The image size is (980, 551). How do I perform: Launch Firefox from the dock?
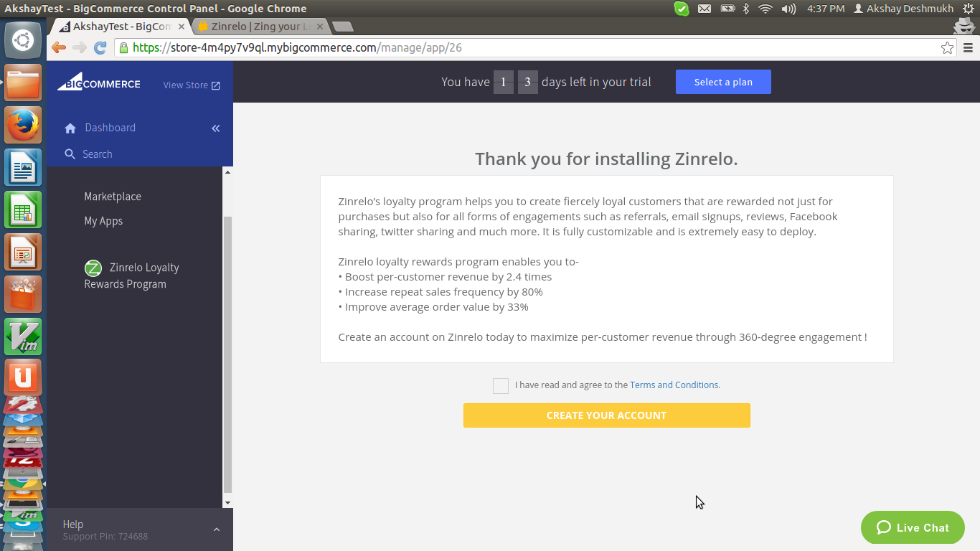click(23, 125)
